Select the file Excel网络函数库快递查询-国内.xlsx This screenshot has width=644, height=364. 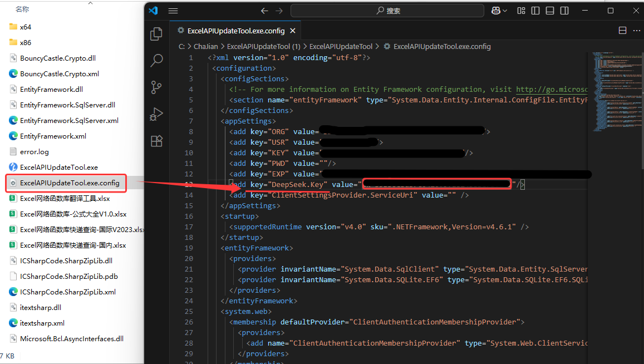coord(73,245)
